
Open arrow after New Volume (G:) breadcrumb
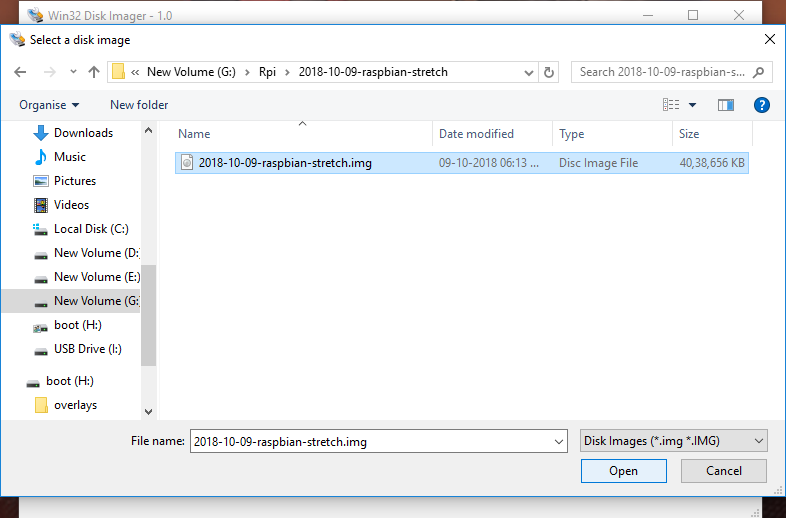[x=247, y=72]
